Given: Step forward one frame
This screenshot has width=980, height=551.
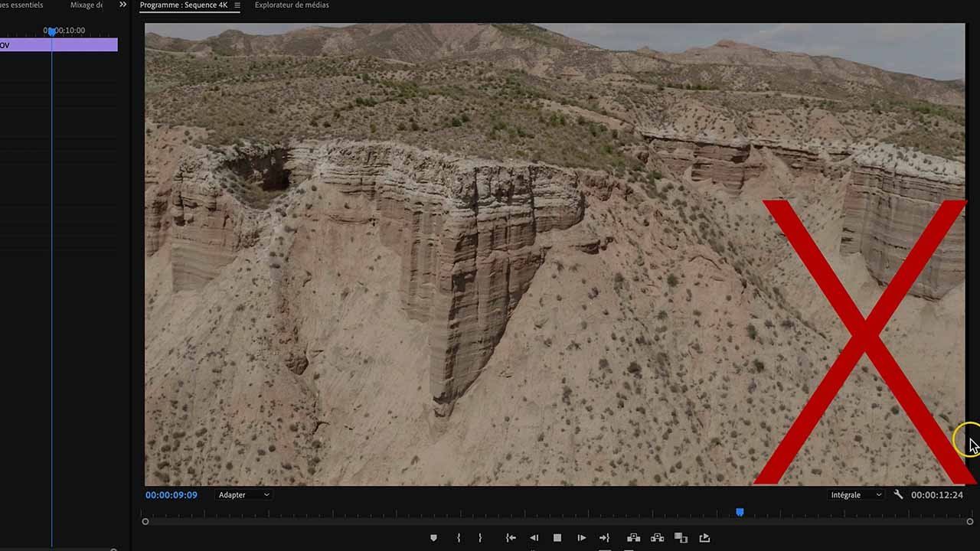Looking at the screenshot, I should coord(581,538).
